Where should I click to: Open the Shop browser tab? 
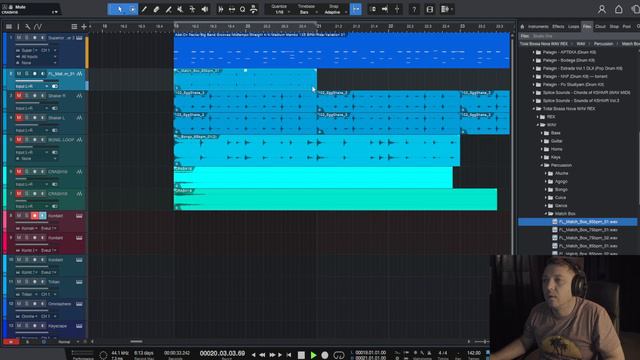(x=614, y=27)
